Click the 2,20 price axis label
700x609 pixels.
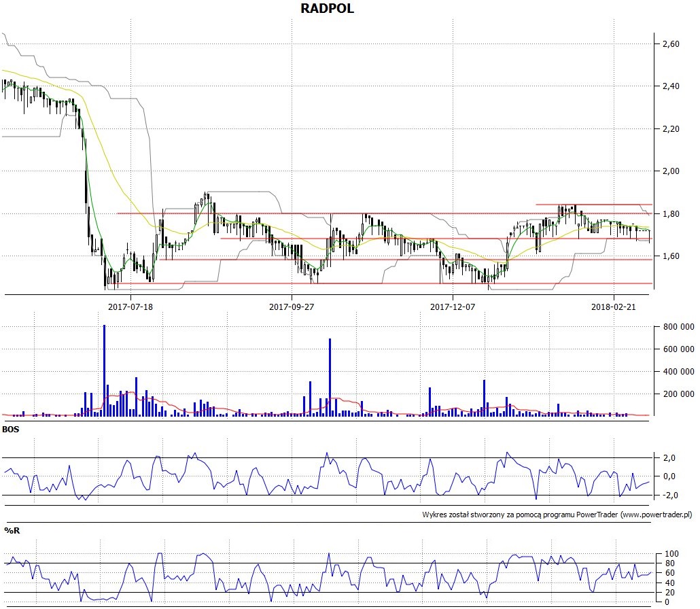click(x=671, y=129)
